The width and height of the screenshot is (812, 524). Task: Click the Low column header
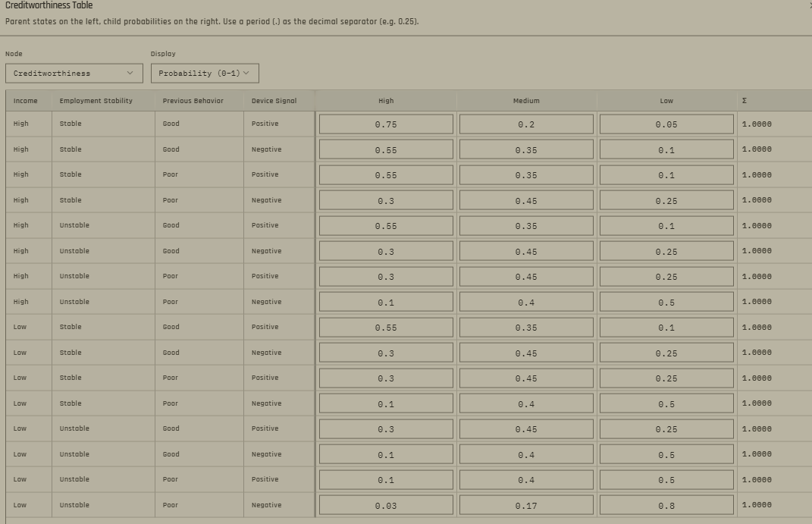[666, 101]
